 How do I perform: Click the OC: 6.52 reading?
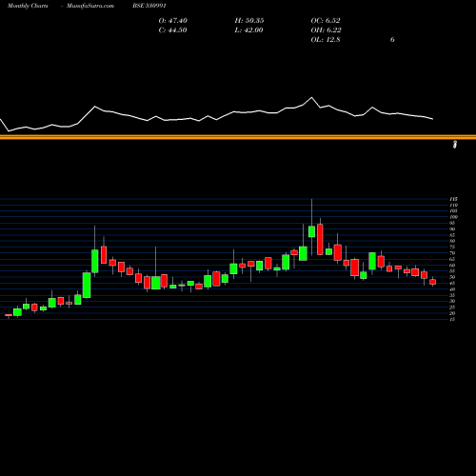tap(326, 21)
